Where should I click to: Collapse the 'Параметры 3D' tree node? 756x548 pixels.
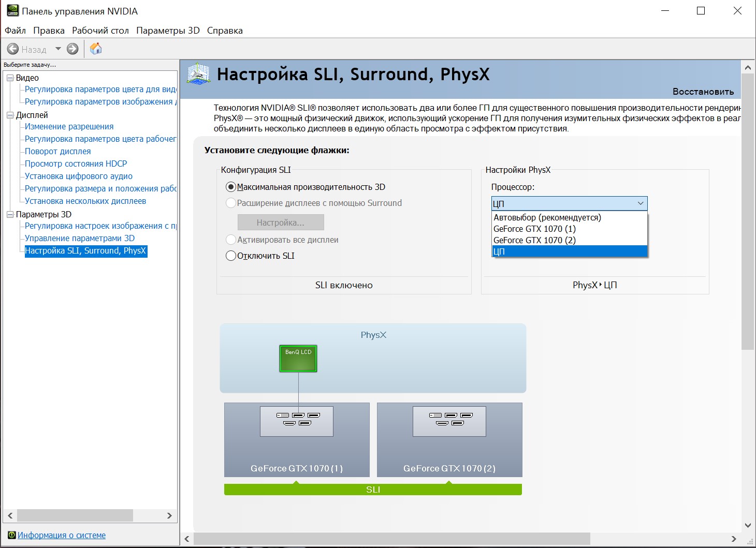pyautogui.click(x=10, y=214)
